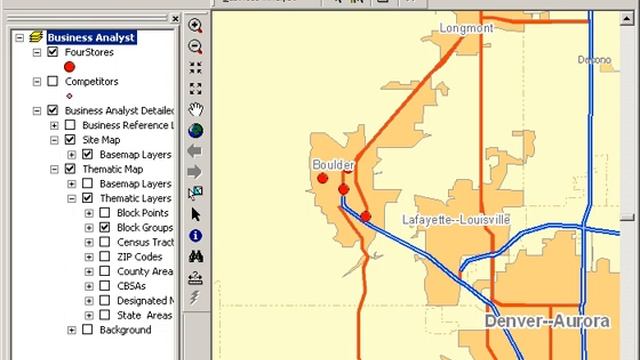Uncheck the Site Map group

click(70, 140)
